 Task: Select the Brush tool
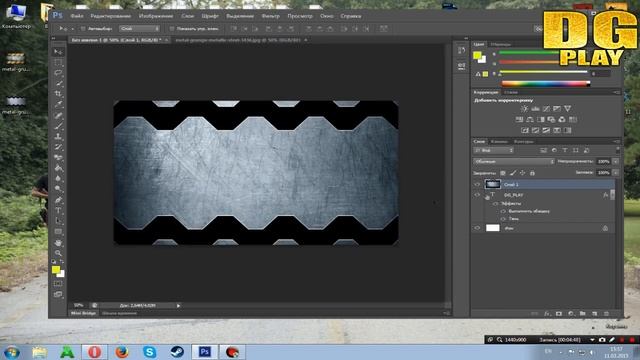(x=58, y=126)
